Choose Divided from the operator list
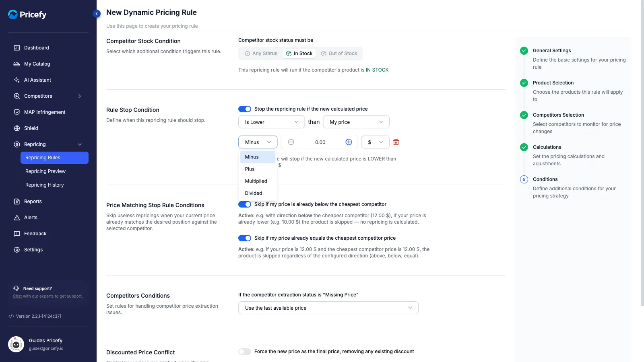Image resolution: width=644 pixels, height=362 pixels. click(x=258, y=193)
